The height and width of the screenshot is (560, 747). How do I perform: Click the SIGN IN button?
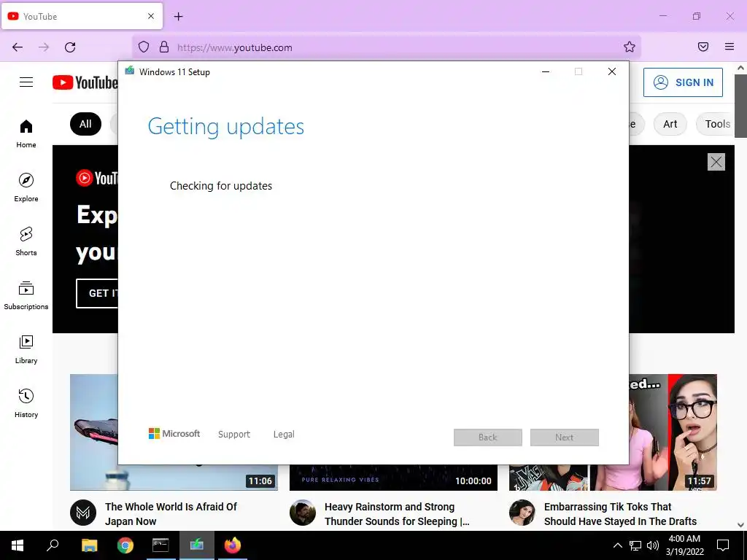click(683, 82)
